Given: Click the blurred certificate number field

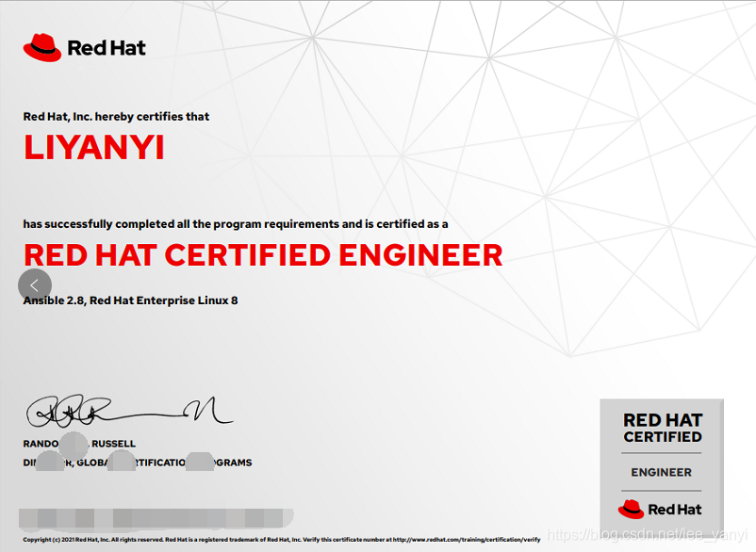Looking at the screenshot, I should click(156, 518).
